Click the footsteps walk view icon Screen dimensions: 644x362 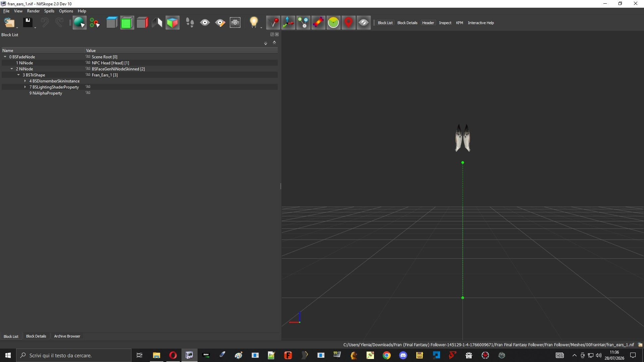click(x=190, y=23)
